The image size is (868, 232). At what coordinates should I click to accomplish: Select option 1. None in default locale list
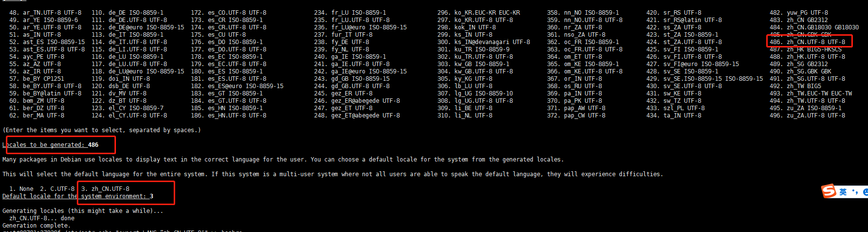[x=22, y=189]
